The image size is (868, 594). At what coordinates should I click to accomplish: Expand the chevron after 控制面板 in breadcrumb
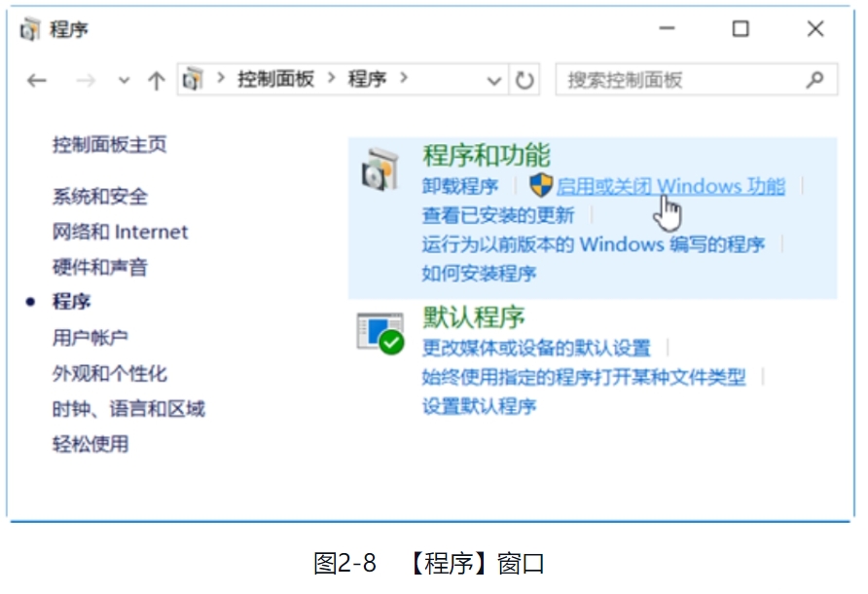332,79
